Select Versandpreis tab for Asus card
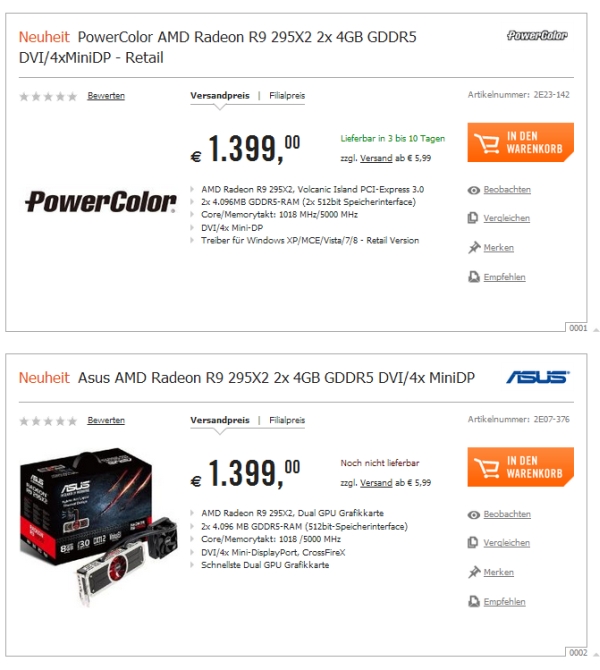The width and height of the screenshot is (600, 670). tap(220, 421)
